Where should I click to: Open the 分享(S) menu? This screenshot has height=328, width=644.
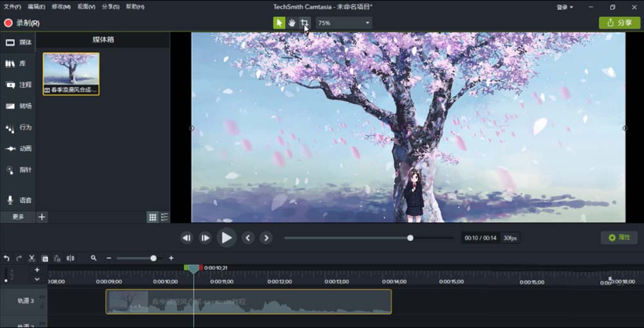click(111, 6)
